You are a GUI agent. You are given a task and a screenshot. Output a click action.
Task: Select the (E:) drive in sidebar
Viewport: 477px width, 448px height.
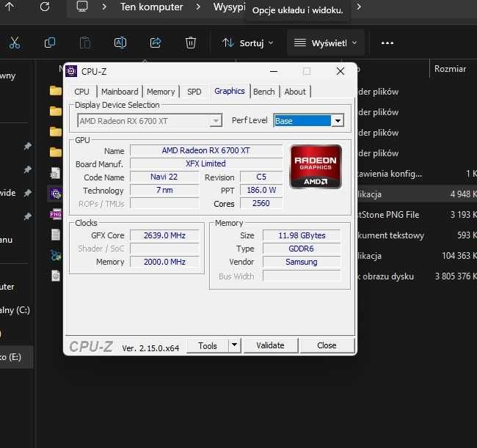click(x=15, y=357)
